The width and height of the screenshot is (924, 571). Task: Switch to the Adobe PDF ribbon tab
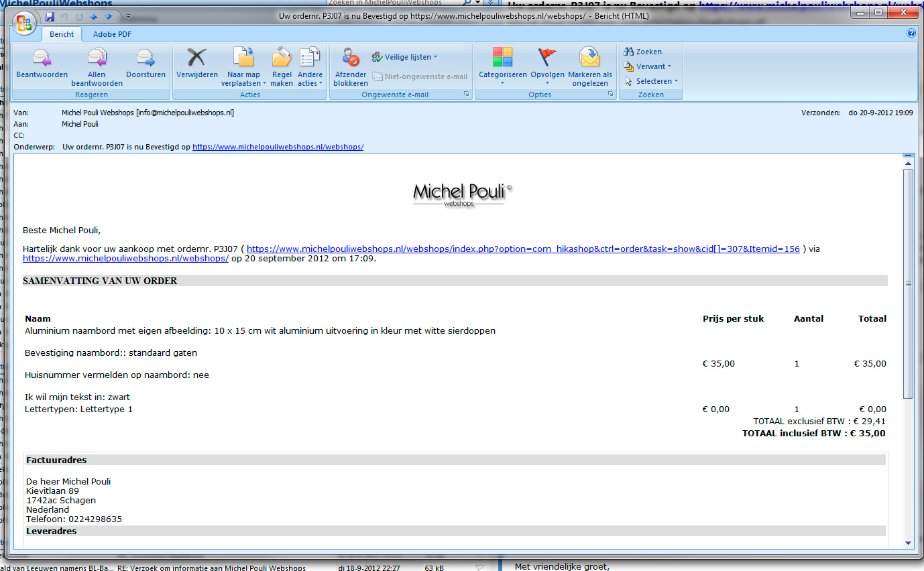tap(113, 34)
